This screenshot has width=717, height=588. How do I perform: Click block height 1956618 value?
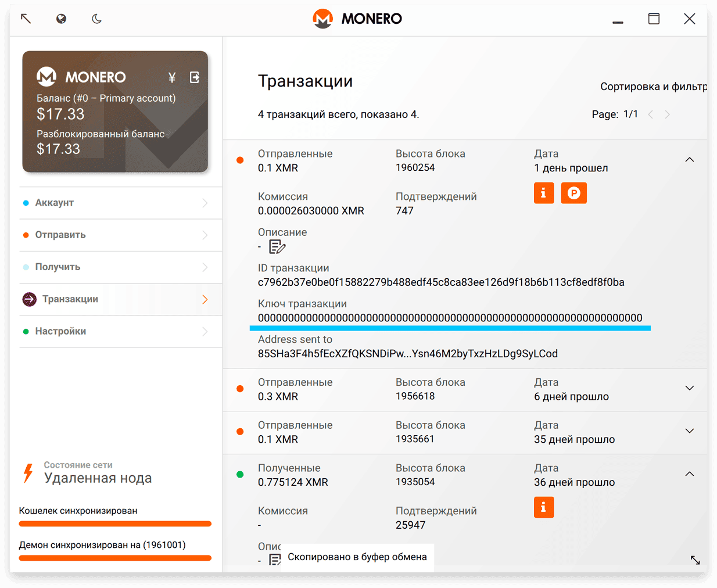point(415,396)
